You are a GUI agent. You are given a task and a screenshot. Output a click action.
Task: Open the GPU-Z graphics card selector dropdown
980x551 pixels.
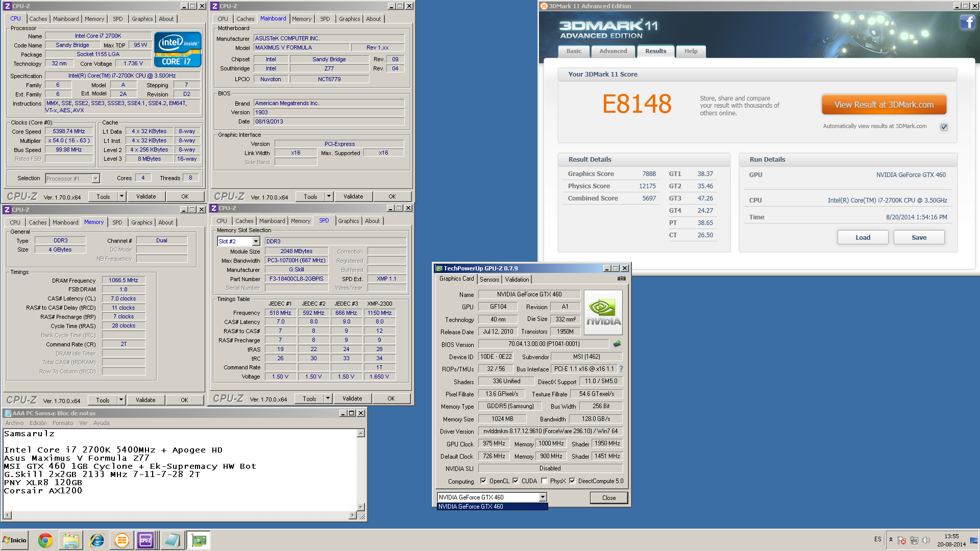(543, 497)
